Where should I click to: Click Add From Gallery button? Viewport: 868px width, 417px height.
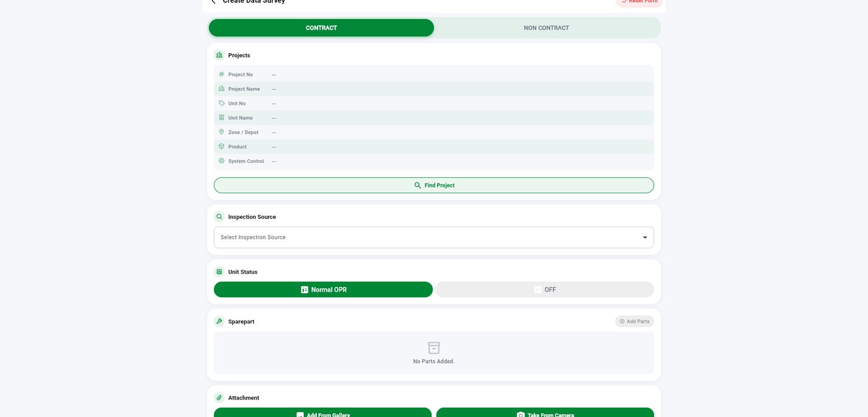(322, 413)
